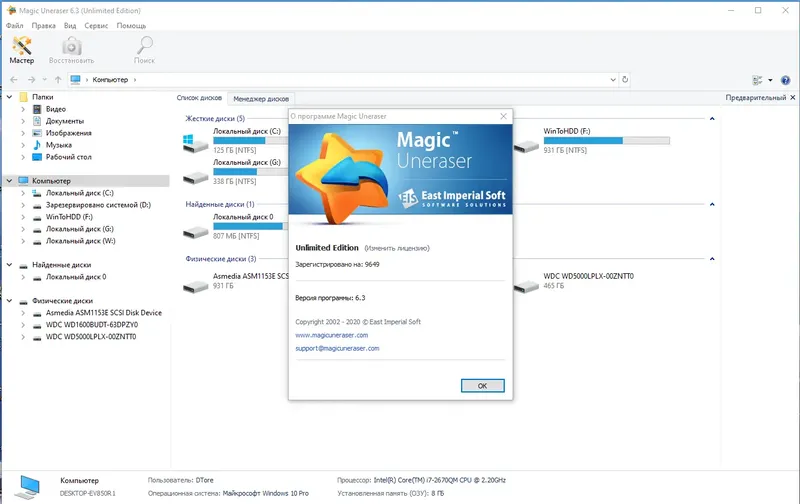Open the Сервис menu
Viewport: 800px width, 504px height.
tap(96, 26)
